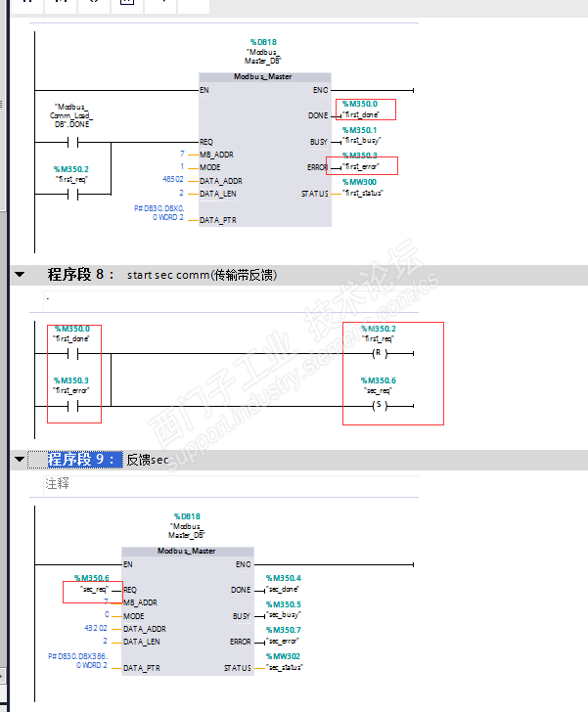Click the DATA_PTR pin of lower block
Viewport: 588px width, 712px height.
[142, 668]
